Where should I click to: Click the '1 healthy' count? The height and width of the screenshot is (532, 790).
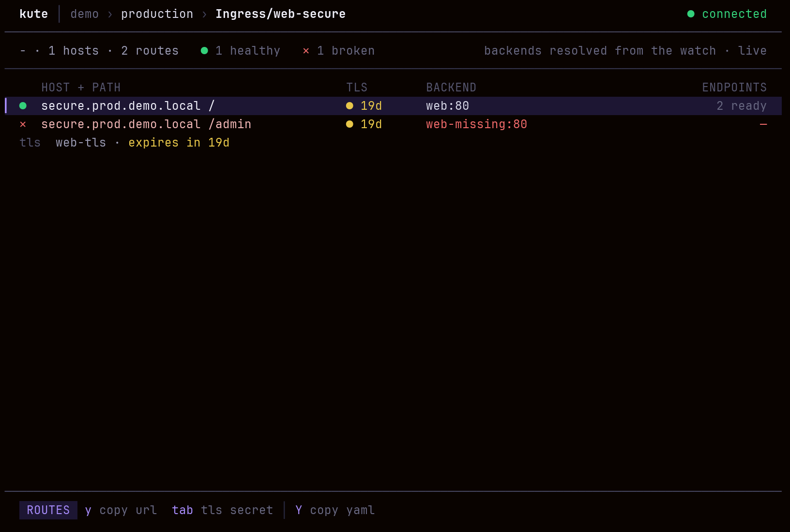coord(248,51)
